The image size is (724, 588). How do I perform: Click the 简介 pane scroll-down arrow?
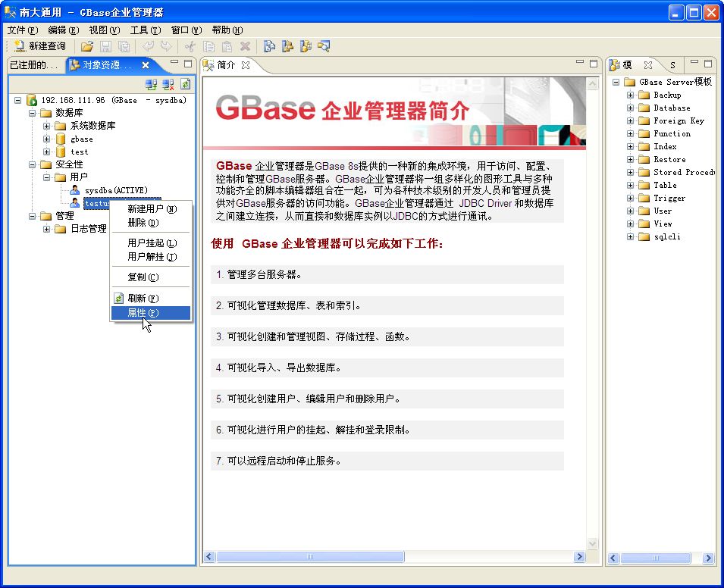592,544
